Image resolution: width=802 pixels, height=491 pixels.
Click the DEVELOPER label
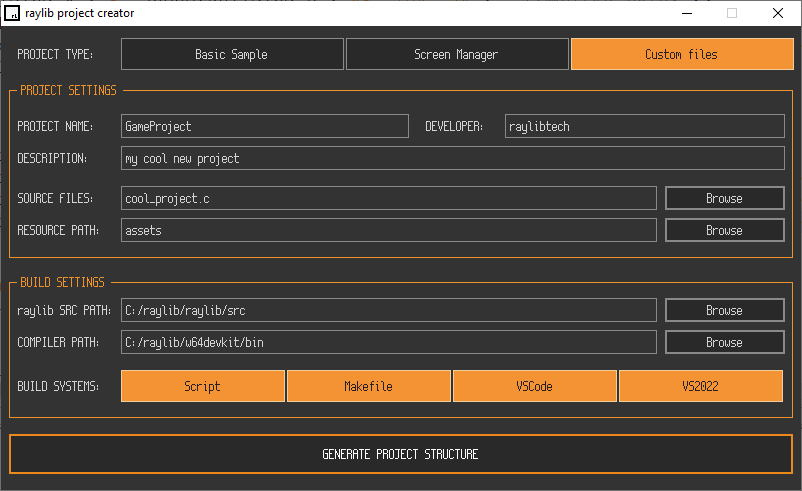coord(454,126)
